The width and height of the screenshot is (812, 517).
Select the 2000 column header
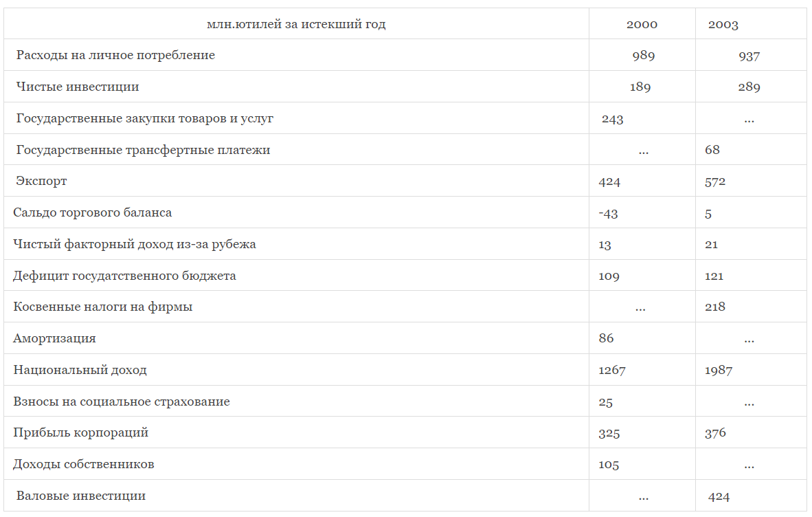tap(642, 24)
